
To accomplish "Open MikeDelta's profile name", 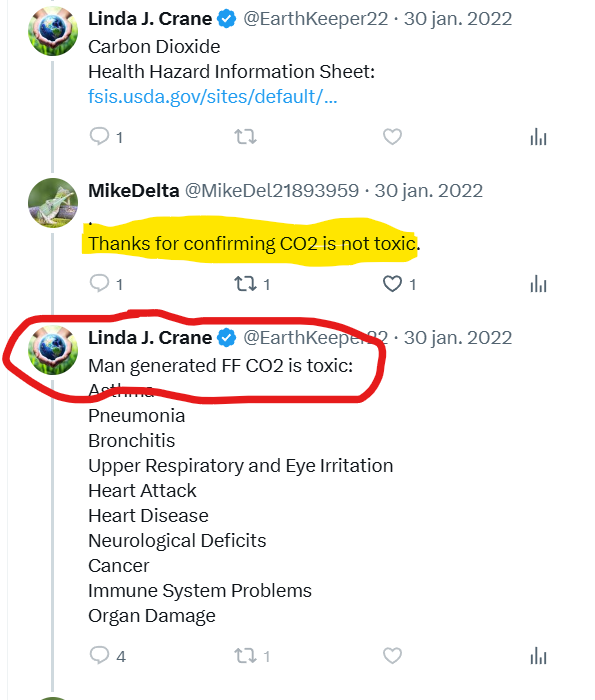I will click(x=133, y=191).
